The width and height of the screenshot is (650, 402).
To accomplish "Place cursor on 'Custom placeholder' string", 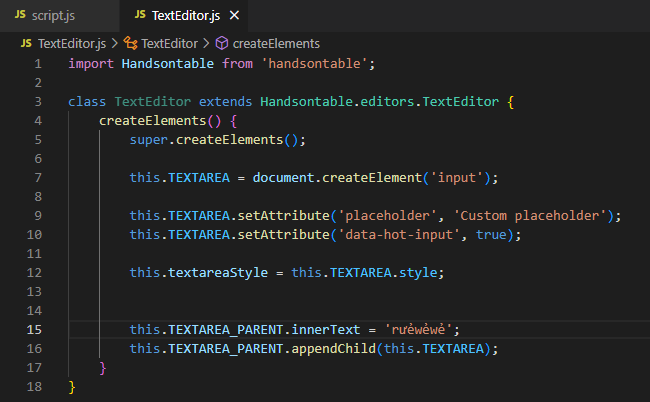I will click(530, 216).
